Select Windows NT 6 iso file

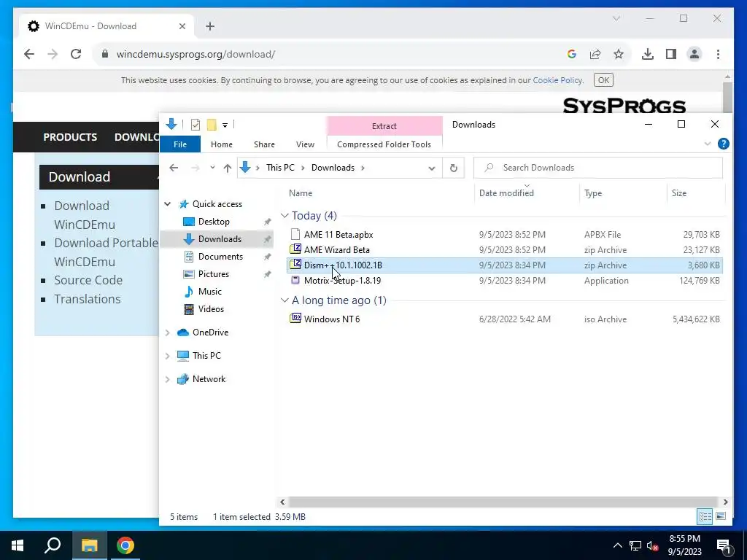click(x=332, y=319)
